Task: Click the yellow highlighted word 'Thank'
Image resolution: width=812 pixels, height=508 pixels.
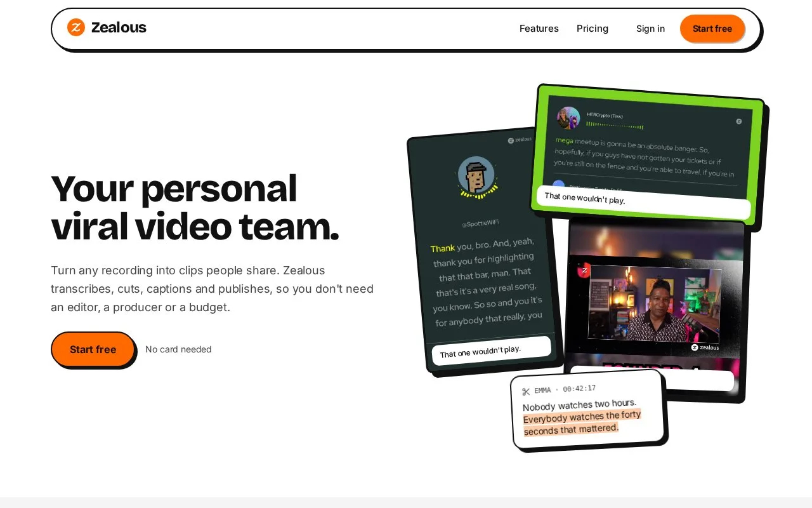Action: [443, 248]
